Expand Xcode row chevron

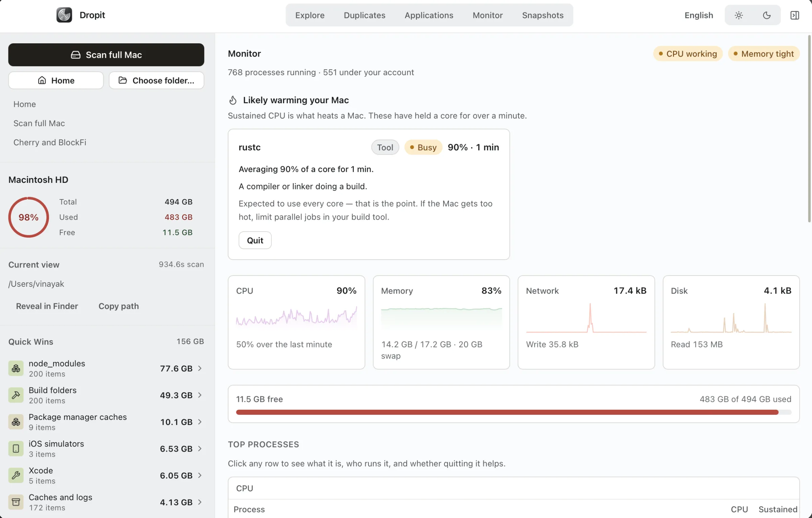200,475
